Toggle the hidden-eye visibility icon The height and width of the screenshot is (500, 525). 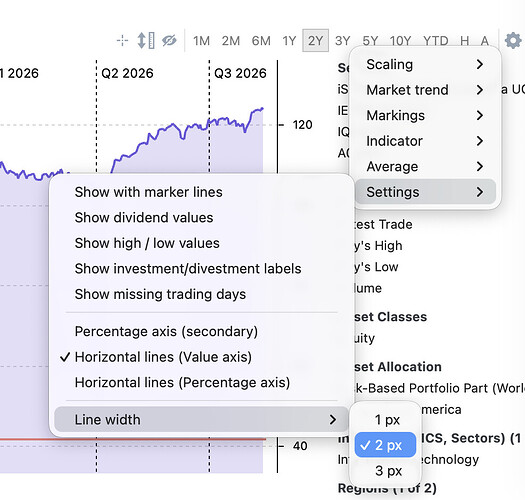coord(169,41)
